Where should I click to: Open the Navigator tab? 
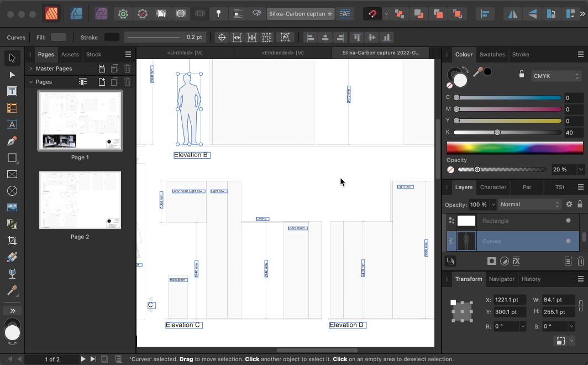[501, 279]
